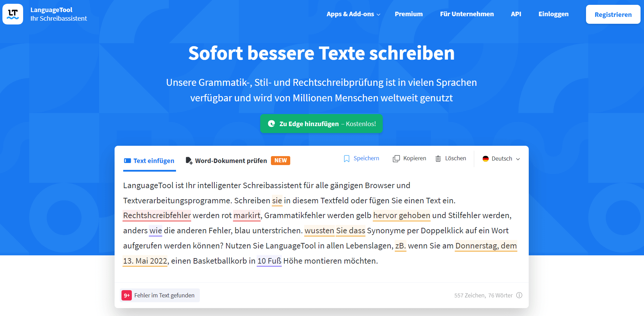Switch to Word-Dokument prüfen tab

point(226,161)
